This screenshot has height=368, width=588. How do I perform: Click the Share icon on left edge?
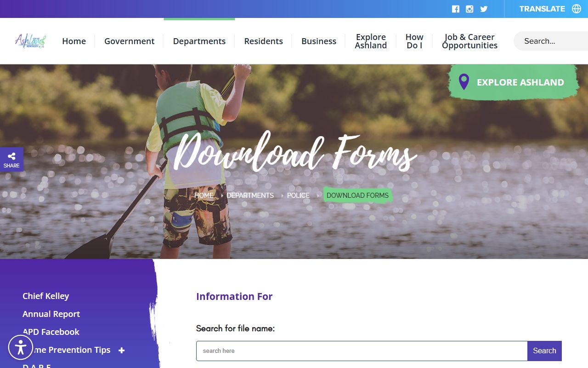coord(11,160)
